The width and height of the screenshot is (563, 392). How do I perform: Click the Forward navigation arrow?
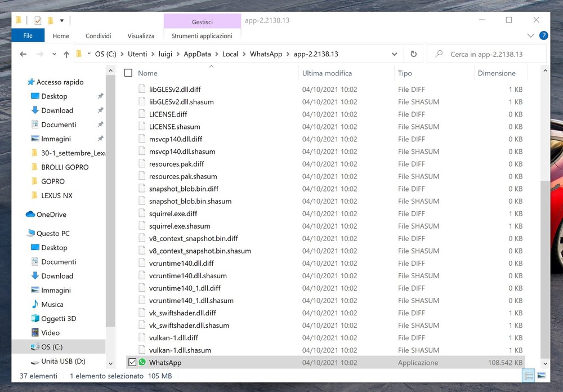click(x=40, y=54)
